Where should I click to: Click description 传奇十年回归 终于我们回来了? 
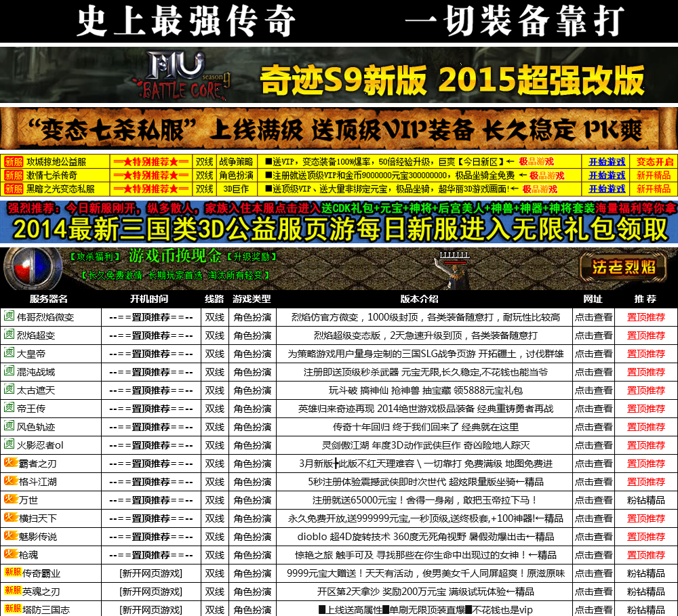426,427
